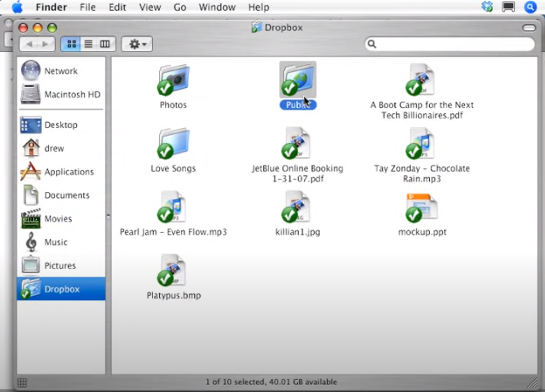
Task: Open the Window menu
Action: tap(217, 7)
